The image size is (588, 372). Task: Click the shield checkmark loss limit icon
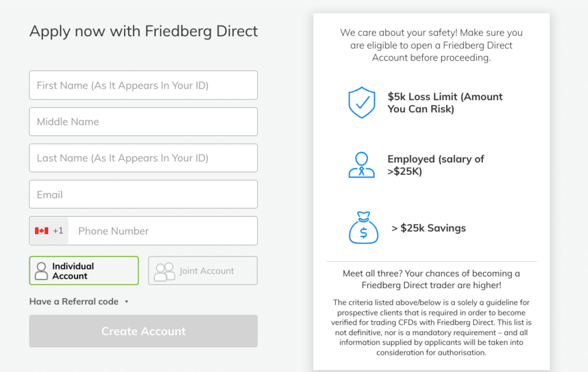pyautogui.click(x=362, y=102)
